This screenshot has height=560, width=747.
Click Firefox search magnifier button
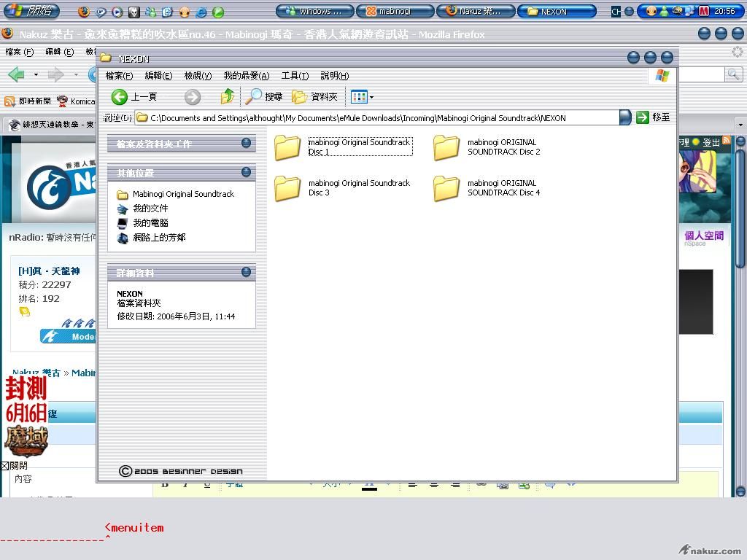click(x=733, y=74)
